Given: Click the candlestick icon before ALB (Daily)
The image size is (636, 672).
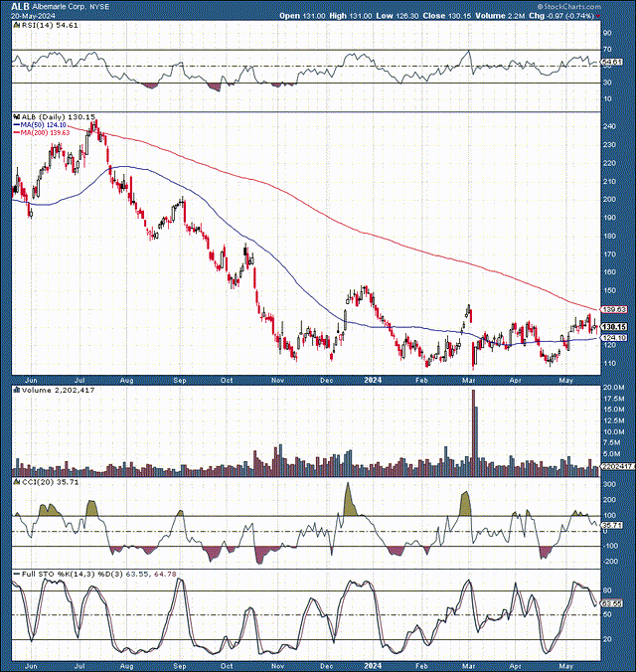Looking at the screenshot, I should tap(17, 116).
